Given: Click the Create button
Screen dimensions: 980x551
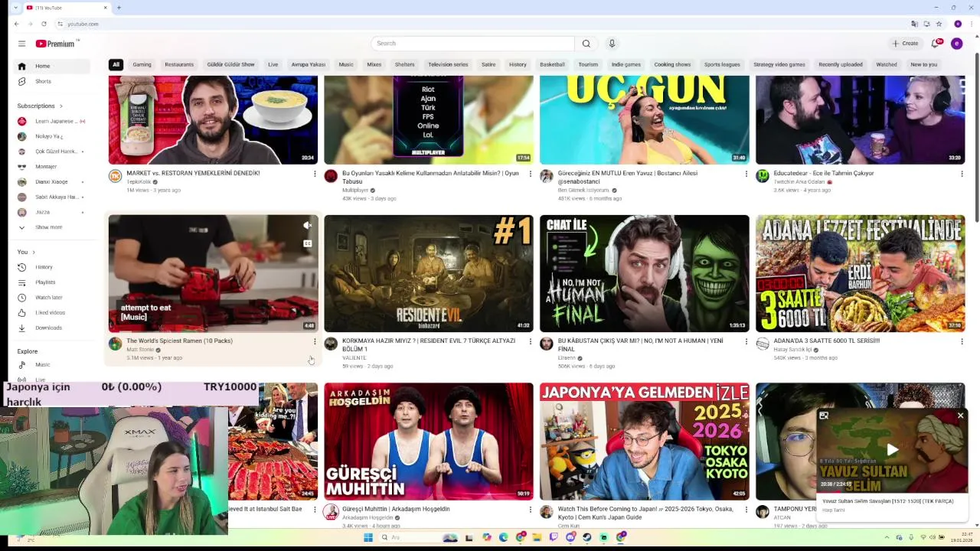Looking at the screenshot, I should [905, 44].
